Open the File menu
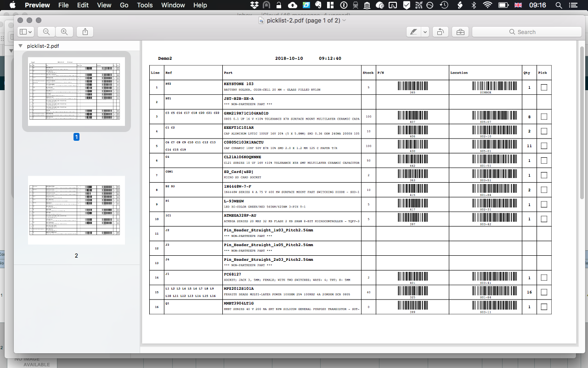Screen dimensions: 588x368 (63, 5)
